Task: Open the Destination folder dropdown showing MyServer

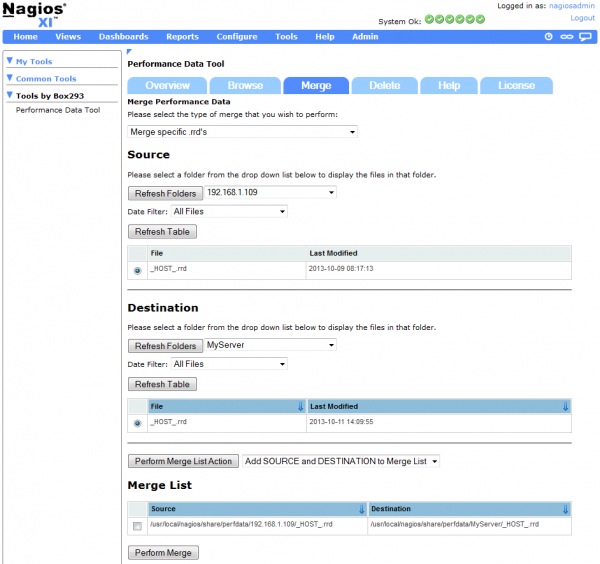Action: tap(271, 345)
